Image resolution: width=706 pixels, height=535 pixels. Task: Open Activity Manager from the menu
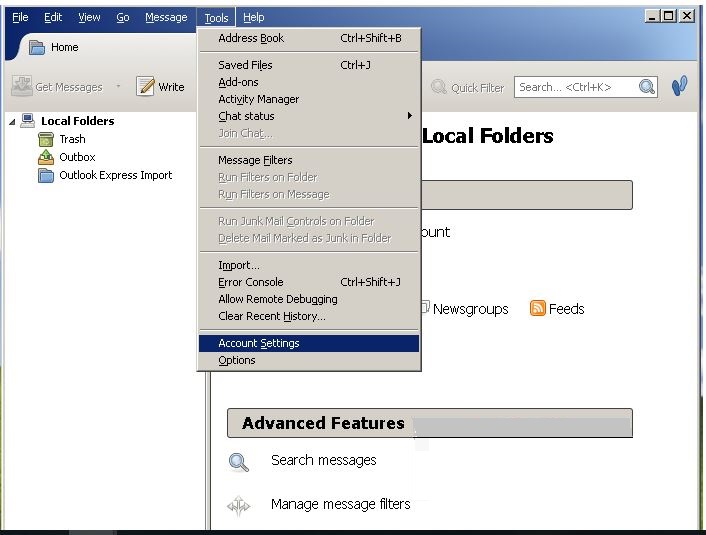[309, 99]
